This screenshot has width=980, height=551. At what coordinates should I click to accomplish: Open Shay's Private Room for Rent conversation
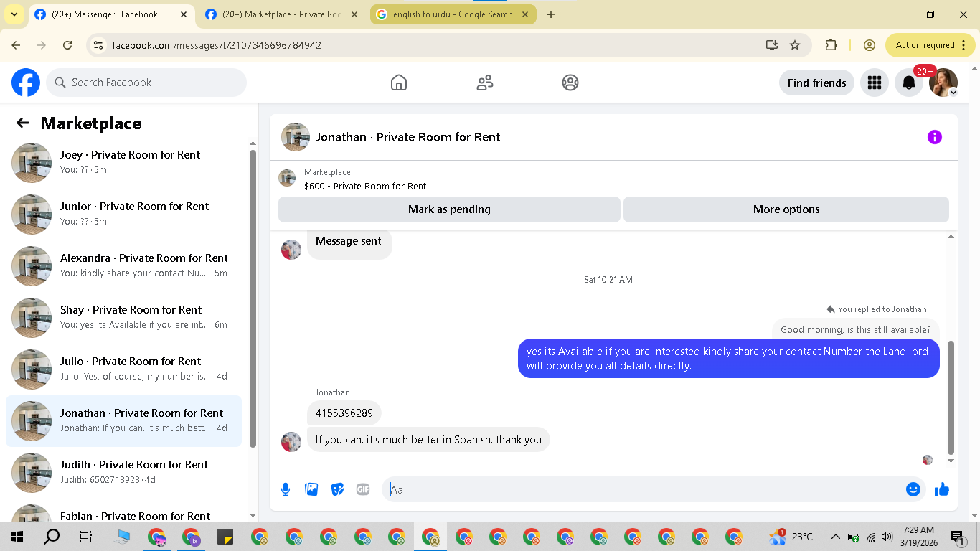tap(123, 318)
